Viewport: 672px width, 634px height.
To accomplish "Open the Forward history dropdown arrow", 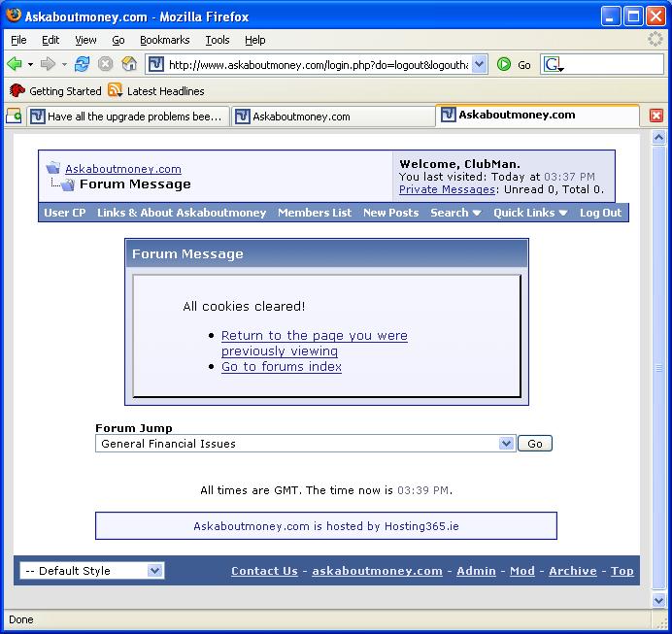I will coord(64,65).
